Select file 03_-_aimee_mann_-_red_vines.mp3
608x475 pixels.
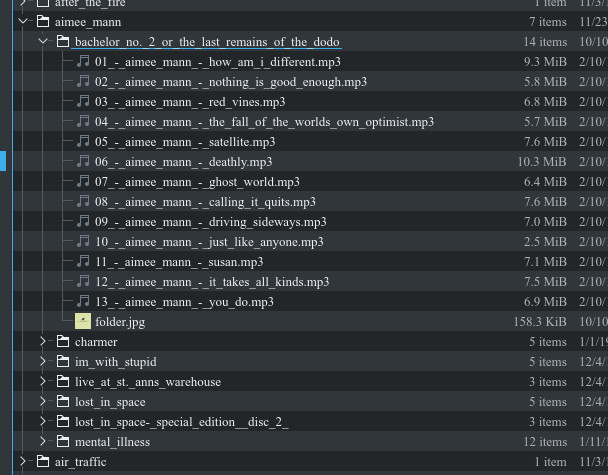point(190,102)
